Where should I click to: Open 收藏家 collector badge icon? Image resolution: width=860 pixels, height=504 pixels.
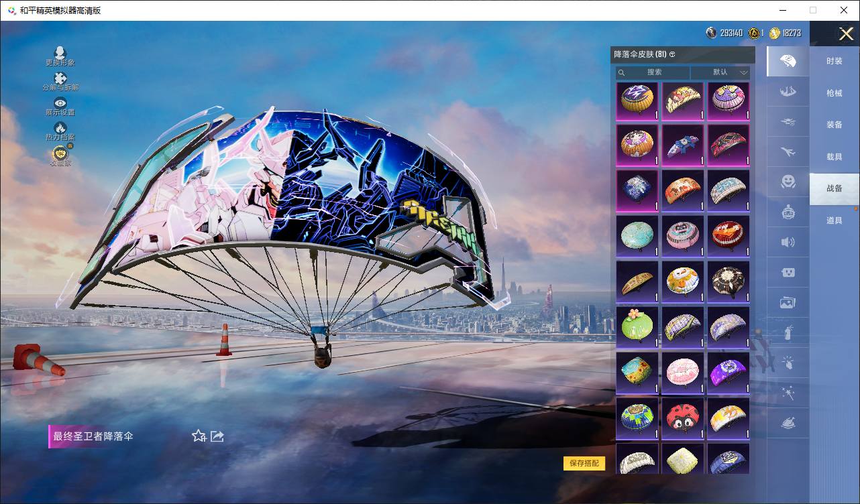tap(60, 153)
